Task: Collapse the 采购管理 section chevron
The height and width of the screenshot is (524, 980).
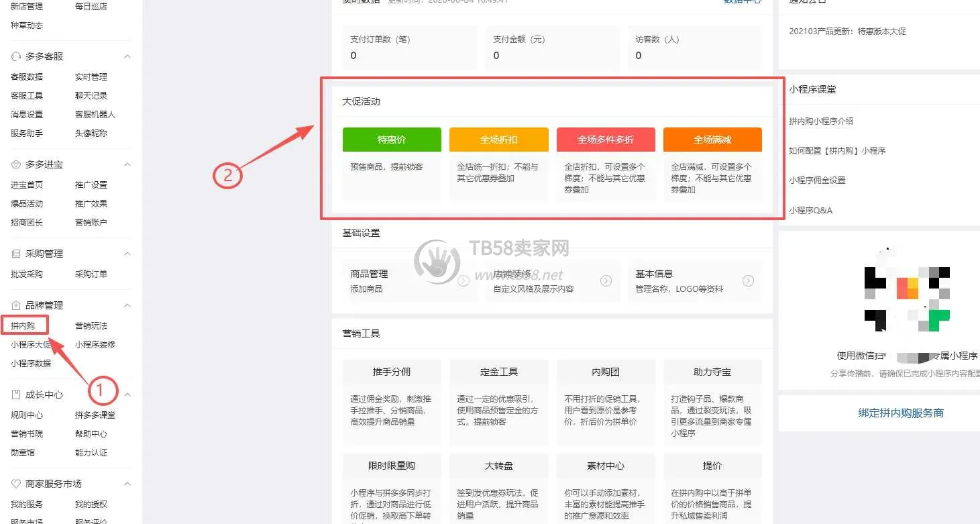Action: pyautogui.click(x=127, y=254)
